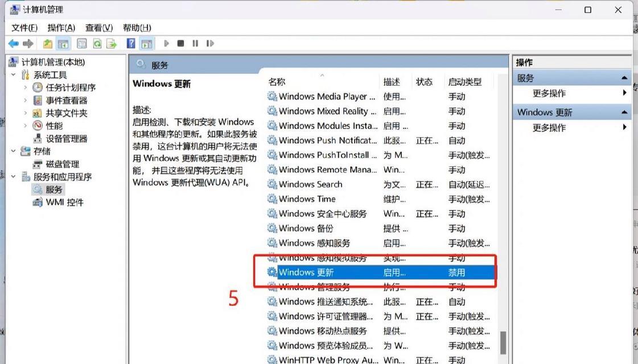Select the Windows 推送通知系统... service row
Viewport: 638px width, 364px height.
coord(380,301)
